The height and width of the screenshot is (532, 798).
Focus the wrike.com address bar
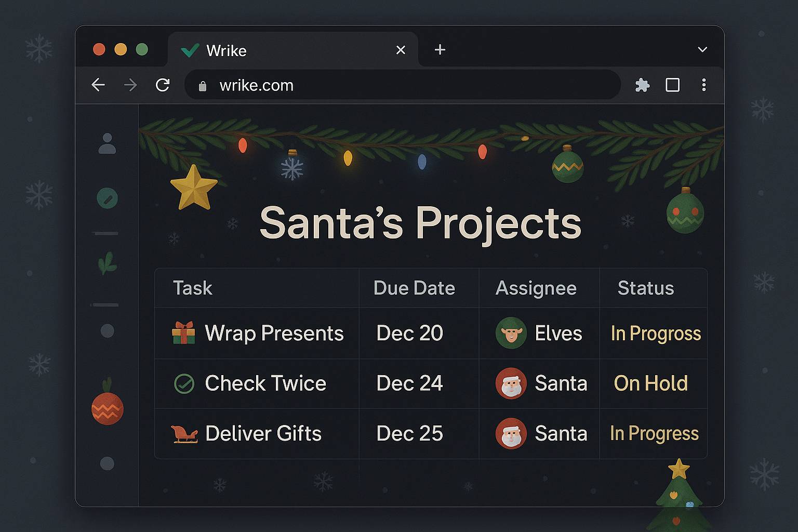click(x=403, y=85)
